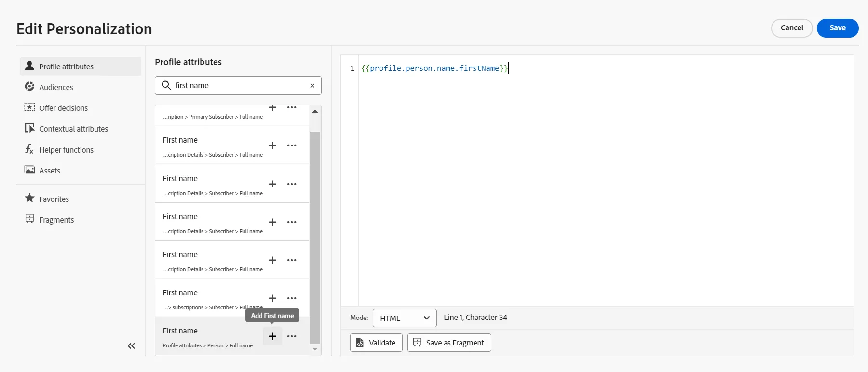868x372 pixels.
Task: Open the Profile attributes section
Action: 81,66
